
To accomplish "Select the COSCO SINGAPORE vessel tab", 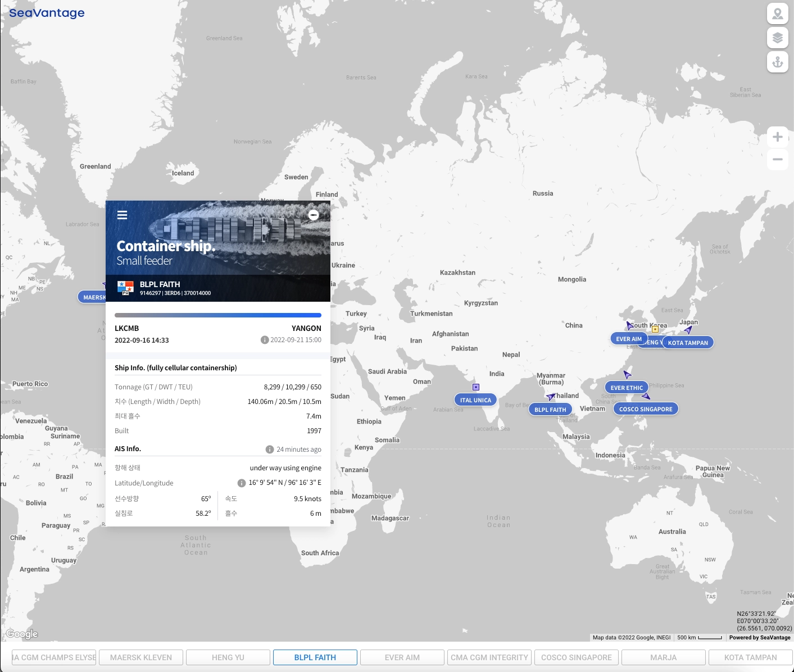I will (577, 657).
